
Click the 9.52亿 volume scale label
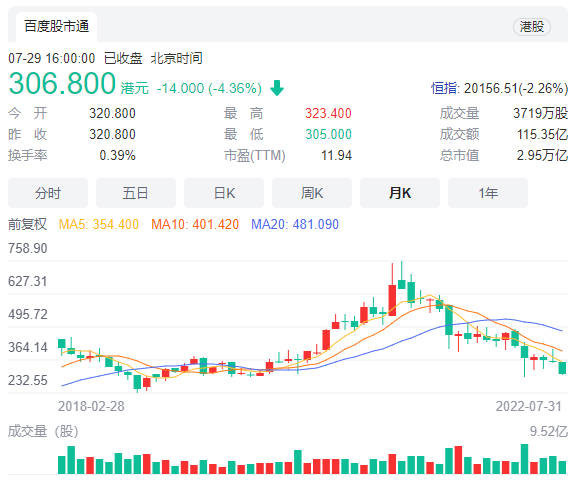click(x=549, y=431)
